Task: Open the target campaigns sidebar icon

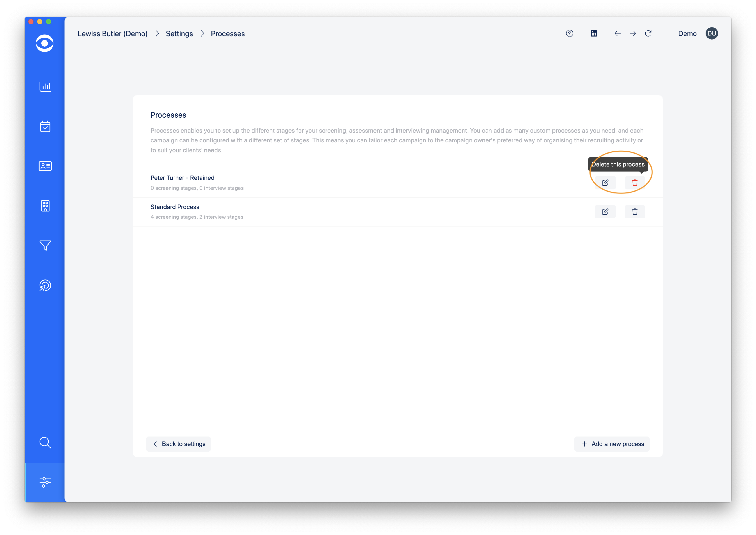Action: point(45,285)
